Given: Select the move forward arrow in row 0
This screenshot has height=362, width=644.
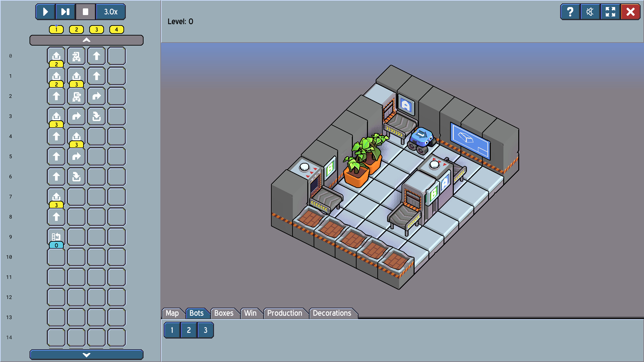Looking at the screenshot, I should coord(96,56).
